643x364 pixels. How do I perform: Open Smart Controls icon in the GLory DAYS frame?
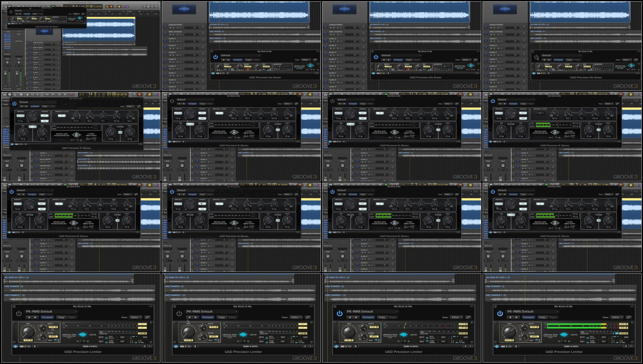pos(27,94)
